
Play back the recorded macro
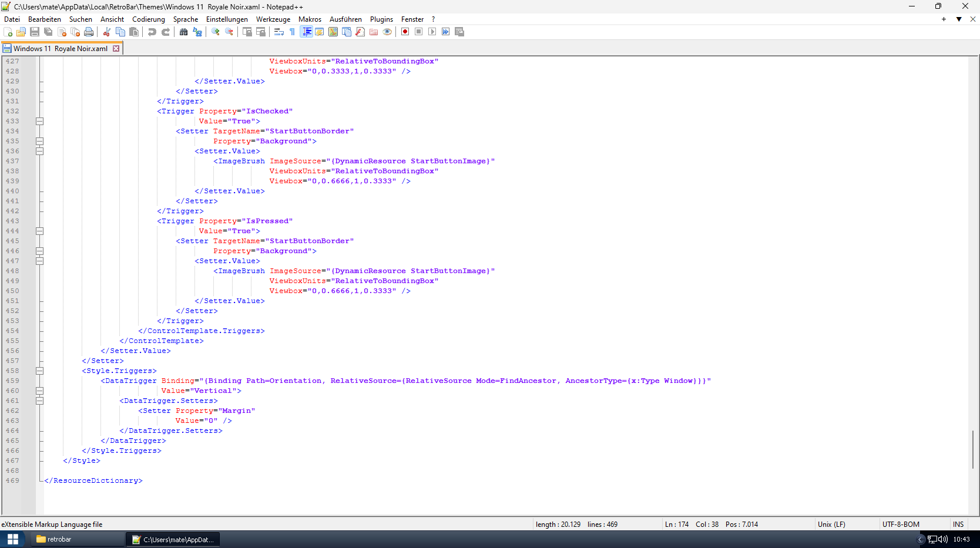pos(432,32)
